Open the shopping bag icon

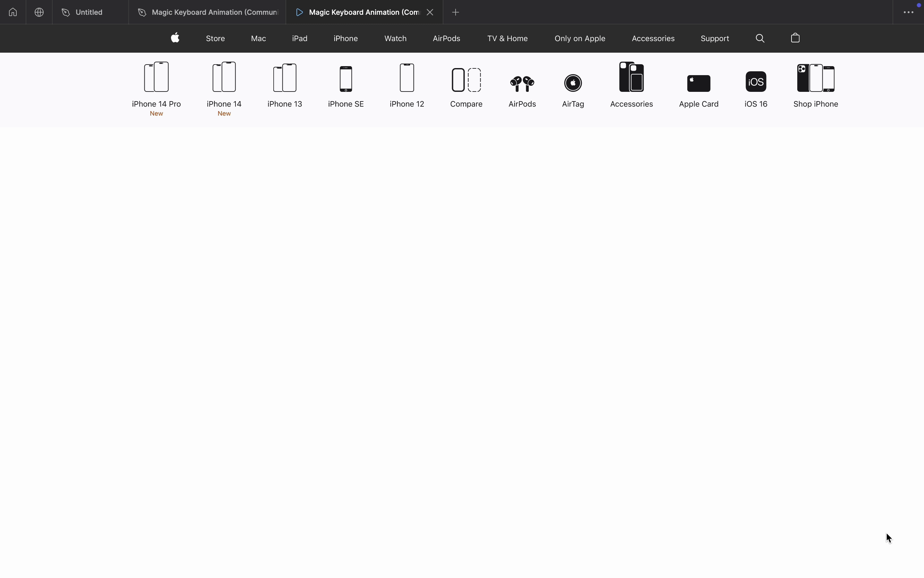[795, 38]
